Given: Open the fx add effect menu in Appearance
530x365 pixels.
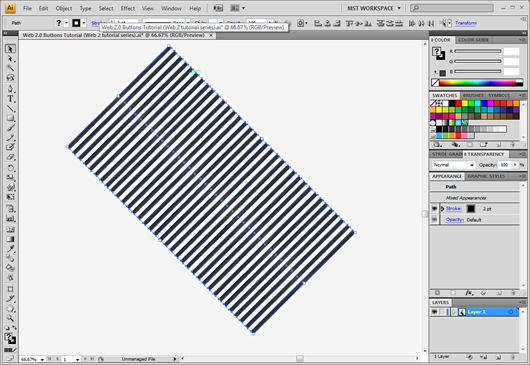Looking at the screenshot, I should [x=469, y=293].
